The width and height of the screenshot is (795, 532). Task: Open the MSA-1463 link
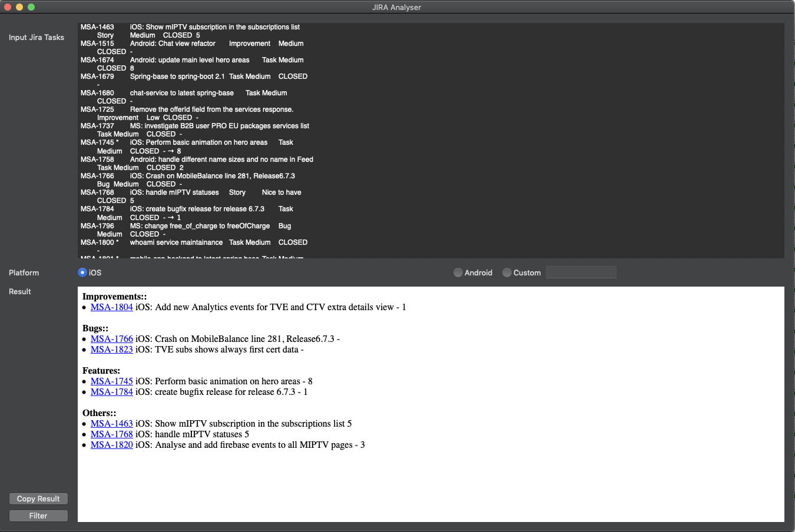point(112,424)
